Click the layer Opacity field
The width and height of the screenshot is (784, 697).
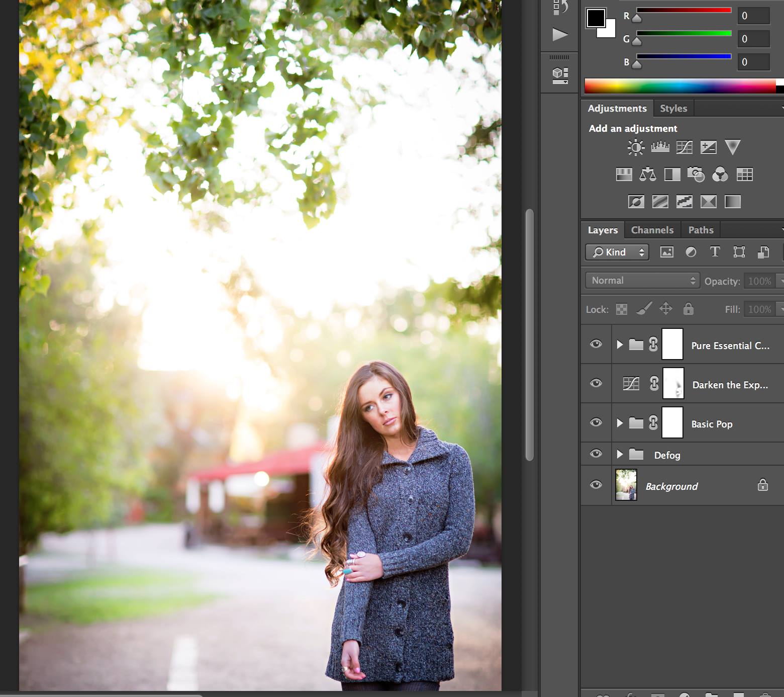[759, 281]
